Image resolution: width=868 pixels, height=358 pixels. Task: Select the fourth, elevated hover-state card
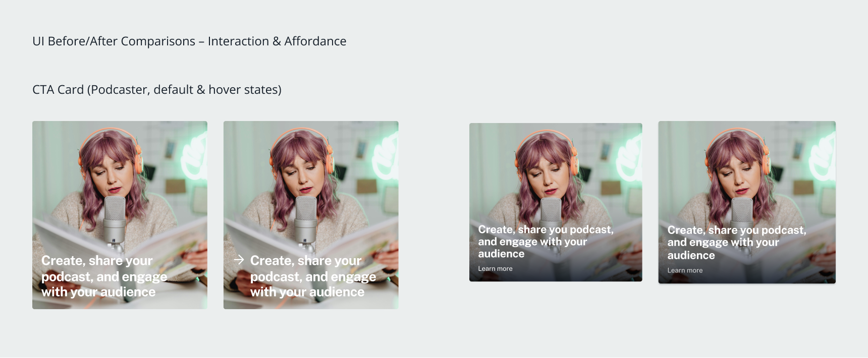747,202
